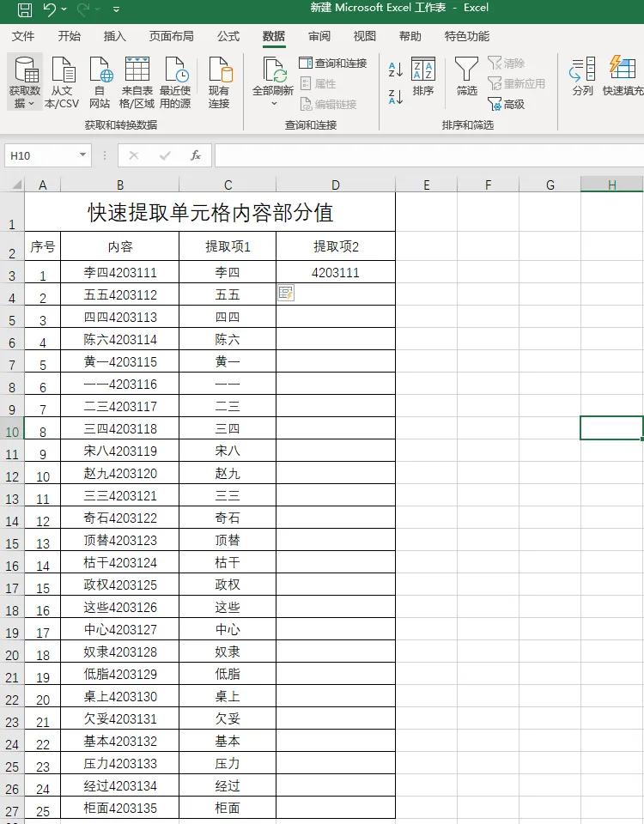This screenshot has width=644, height=824.
Task: Switch to the 公式 (Formulas) ribbon tab
Action: (228, 36)
